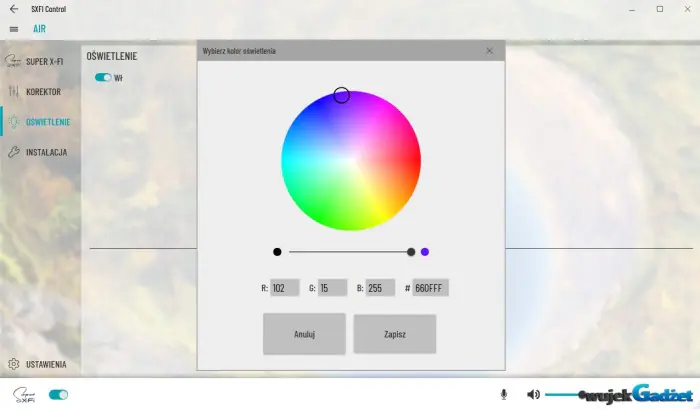Close the SXFI Control window
Viewport: 700px width, 410px height.
pyautogui.click(x=688, y=9)
